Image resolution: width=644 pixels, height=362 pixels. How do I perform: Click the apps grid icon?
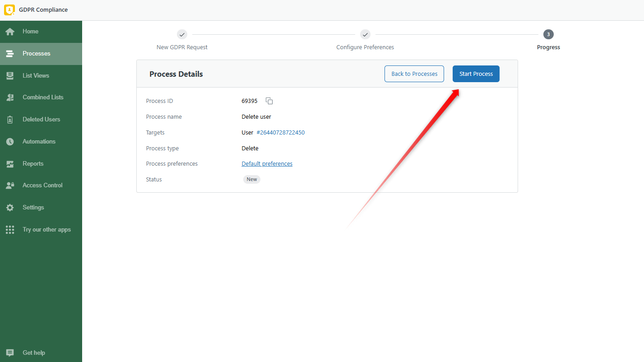tap(10, 230)
